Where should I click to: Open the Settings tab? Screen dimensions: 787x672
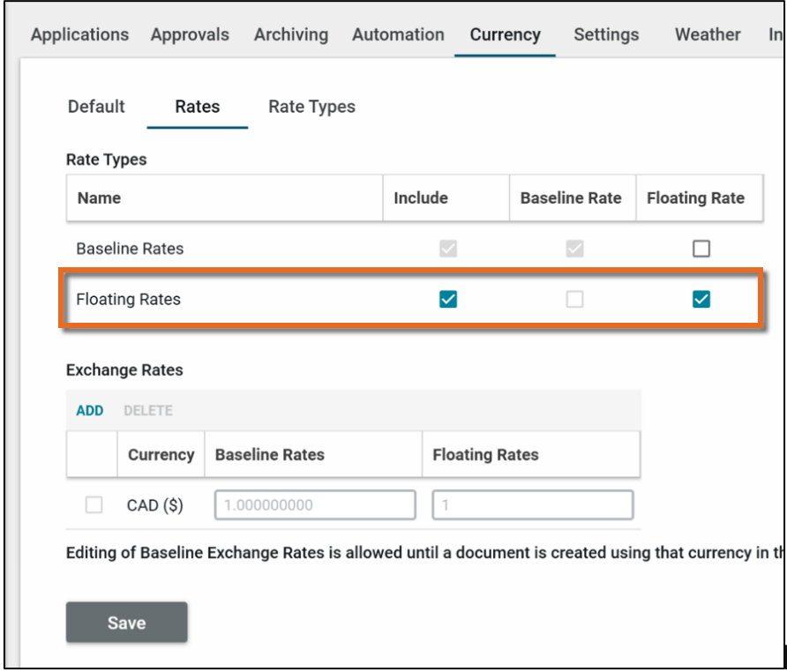coord(606,35)
